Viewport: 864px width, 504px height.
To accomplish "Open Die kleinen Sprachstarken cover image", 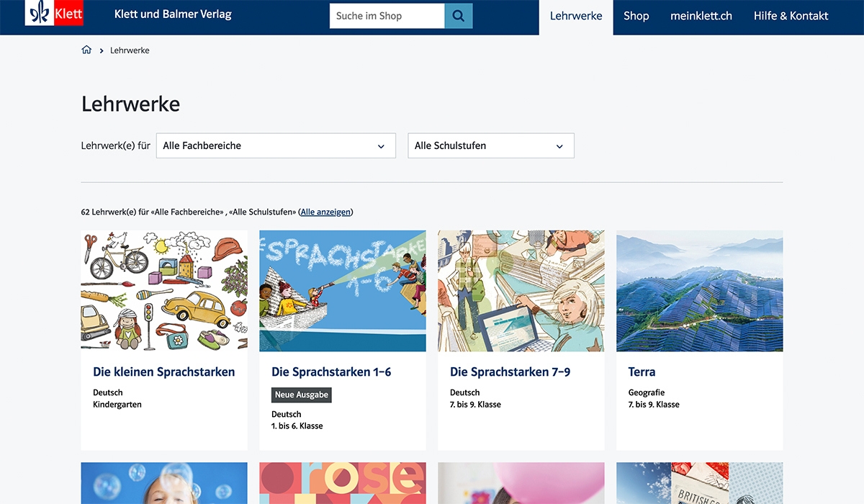I will 164,291.
